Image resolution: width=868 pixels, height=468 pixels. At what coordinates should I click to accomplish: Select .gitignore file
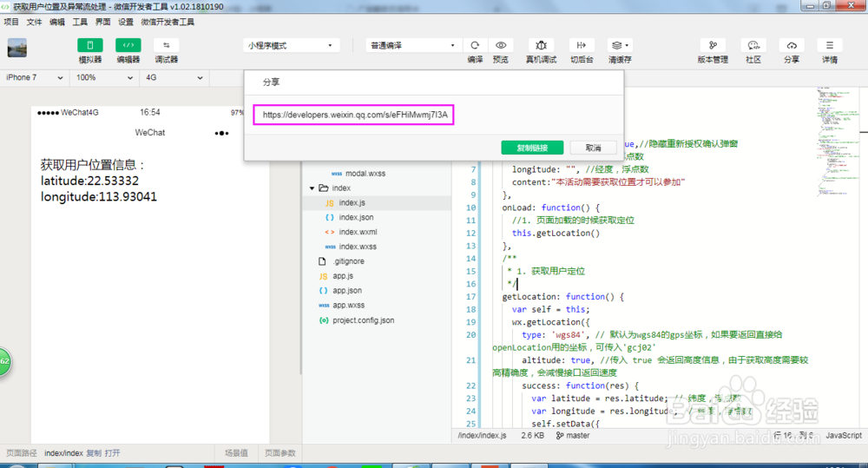(x=349, y=261)
